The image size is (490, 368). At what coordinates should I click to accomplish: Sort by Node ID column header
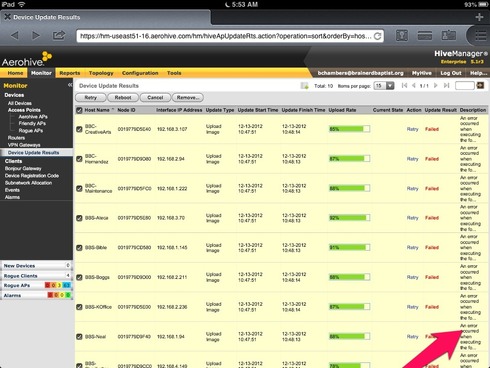pos(126,110)
